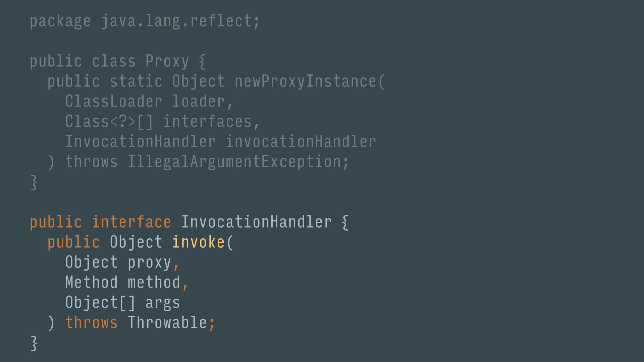Click the newProxyInstance method name
Viewport: 644px width, 362px height.
pyautogui.click(x=306, y=81)
